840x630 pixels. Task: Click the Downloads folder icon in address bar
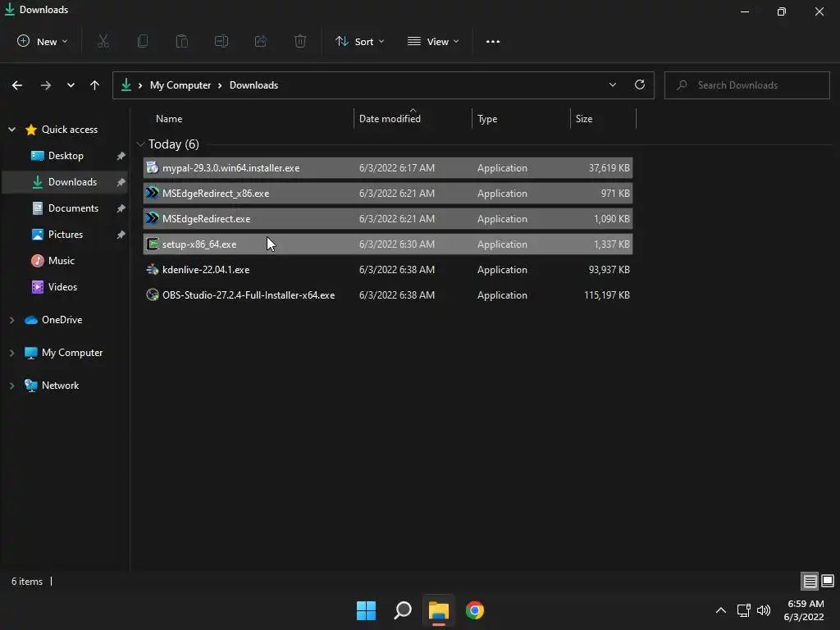126,84
